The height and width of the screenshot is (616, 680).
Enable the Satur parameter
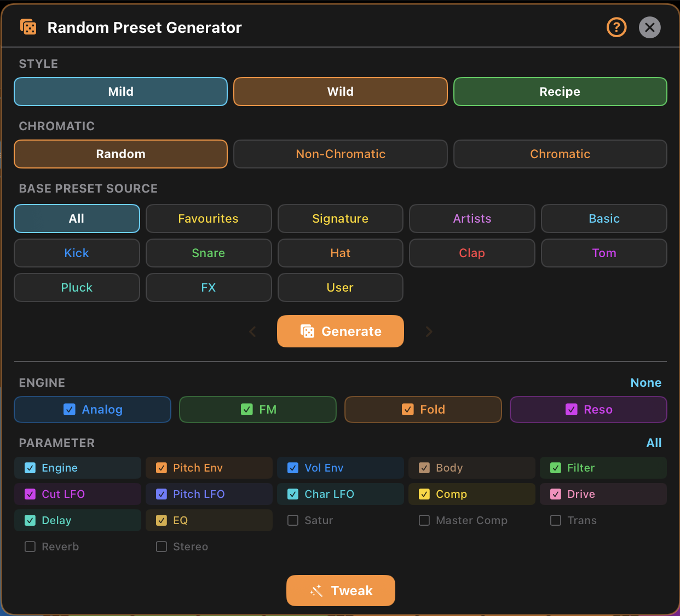(293, 520)
